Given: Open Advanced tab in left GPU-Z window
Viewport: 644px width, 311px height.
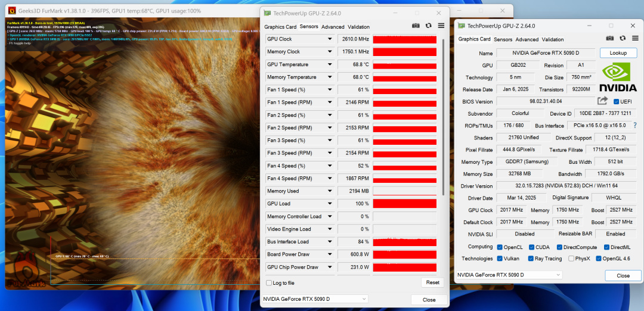Looking at the screenshot, I should click(333, 27).
